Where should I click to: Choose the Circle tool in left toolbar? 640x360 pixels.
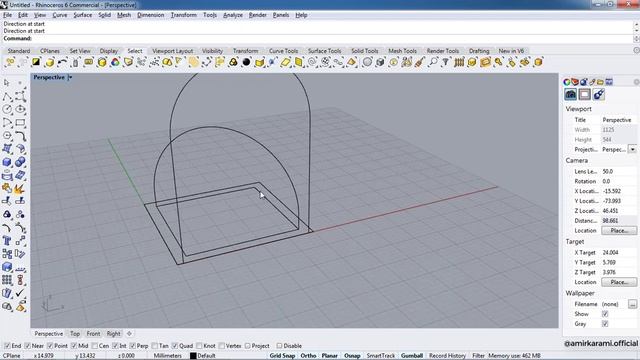7,109
